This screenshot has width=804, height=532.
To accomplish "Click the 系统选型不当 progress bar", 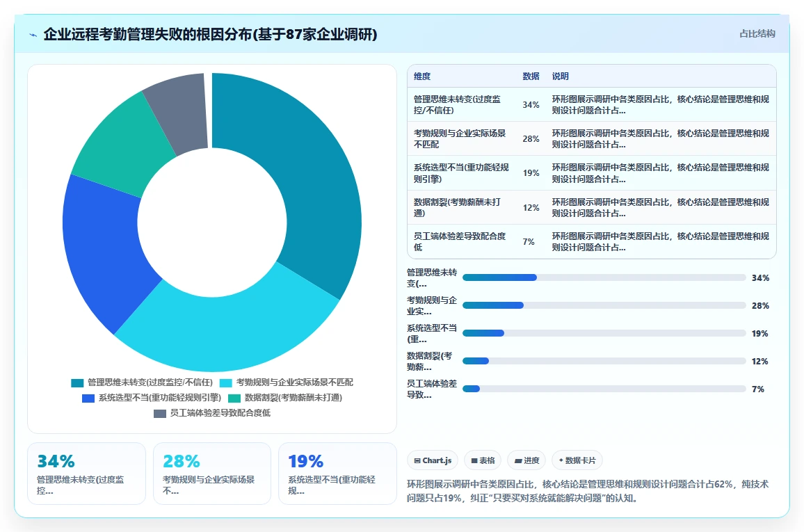I will 604,333.
